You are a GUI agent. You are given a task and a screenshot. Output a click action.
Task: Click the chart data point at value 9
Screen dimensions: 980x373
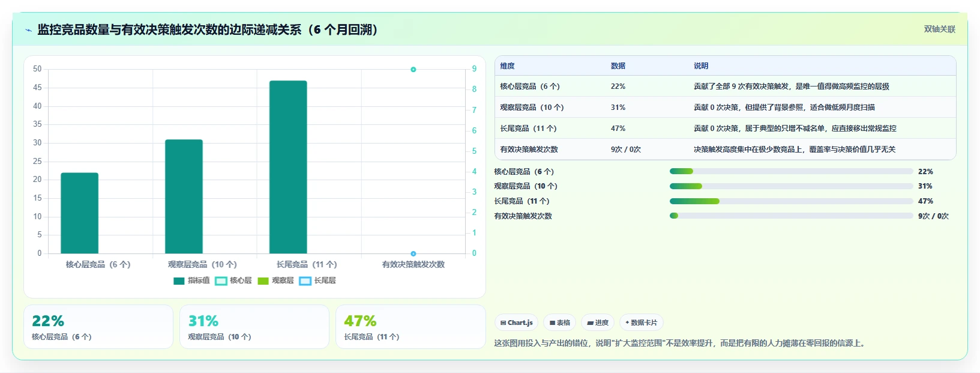coord(413,70)
